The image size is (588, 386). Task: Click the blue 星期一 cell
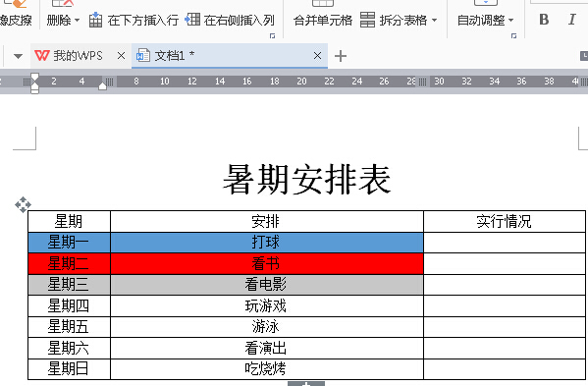click(x=69, y=243)
